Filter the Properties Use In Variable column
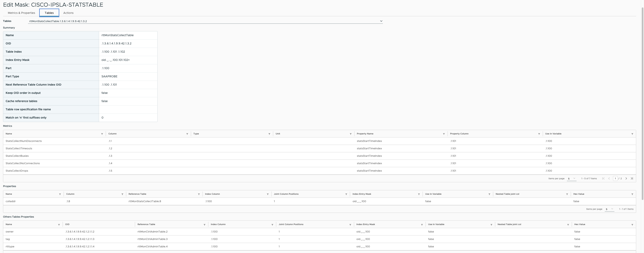644x253 pixels. pyautogui.click(x=489, y=194)
